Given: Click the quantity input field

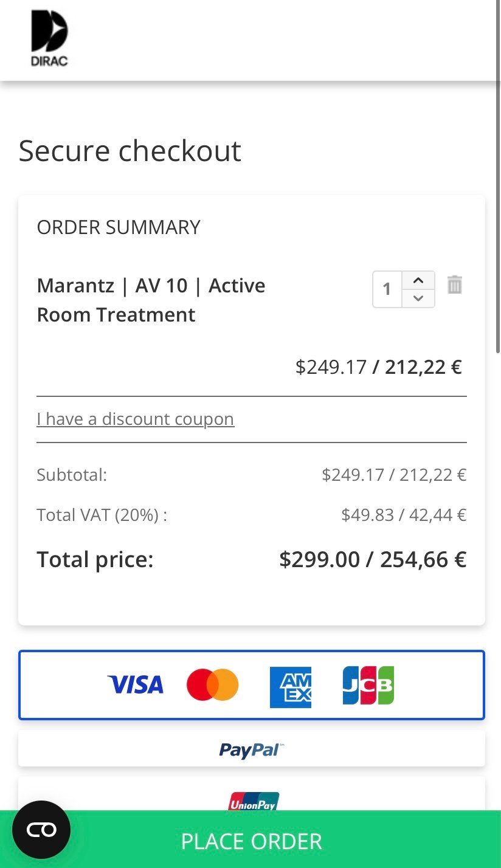Looking at the screenshot, I should click(x=387, y=289).
